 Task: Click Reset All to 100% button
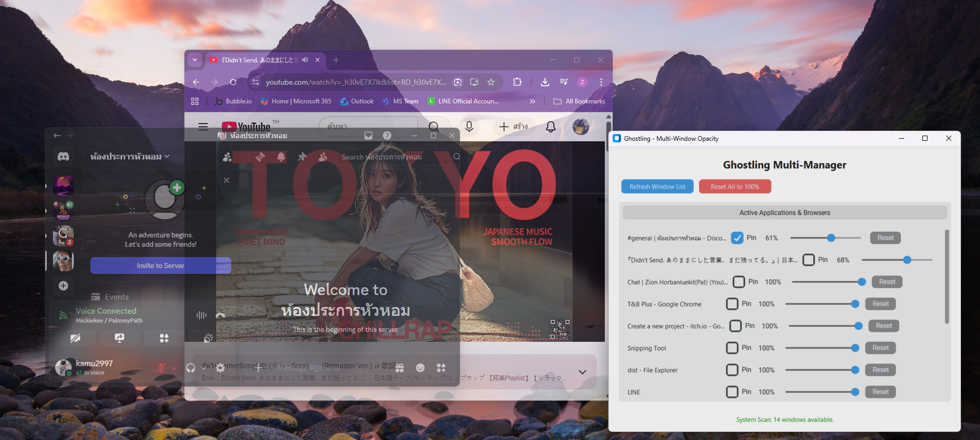click(735, 186)
